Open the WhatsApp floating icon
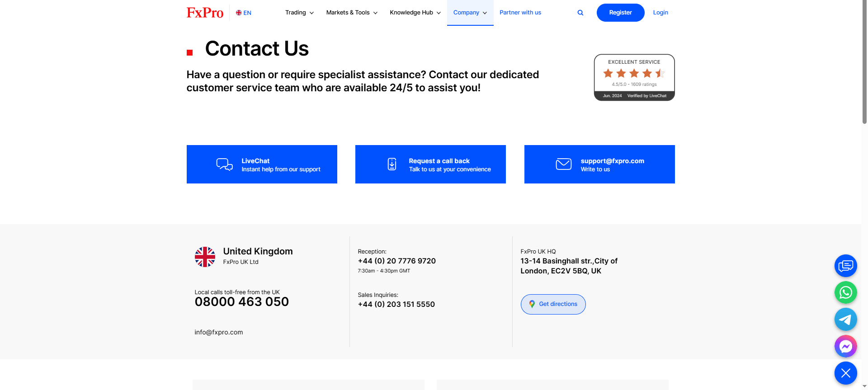The image size is (868, 390). click(845, 292)
